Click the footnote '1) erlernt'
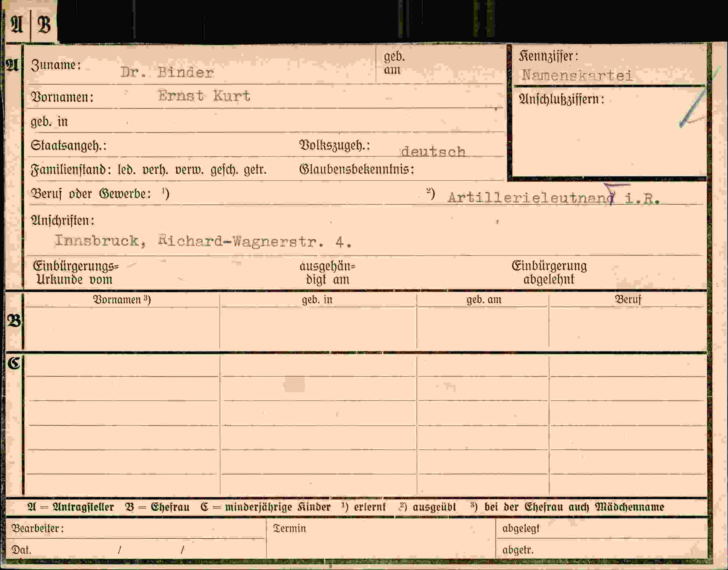The height and width of the screenshot is (570, 728). pyautogui.click(x=363, y=507)
